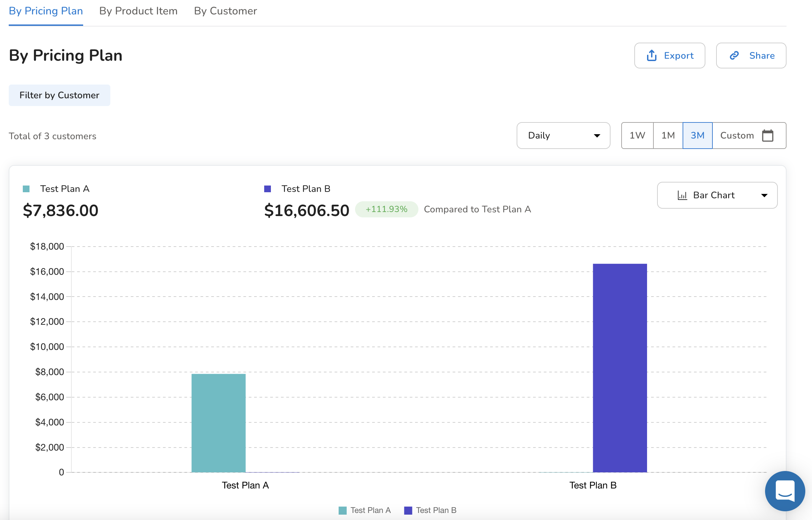Switch to the By Customer tab
The image size is (812, 520).
(225, 11)
